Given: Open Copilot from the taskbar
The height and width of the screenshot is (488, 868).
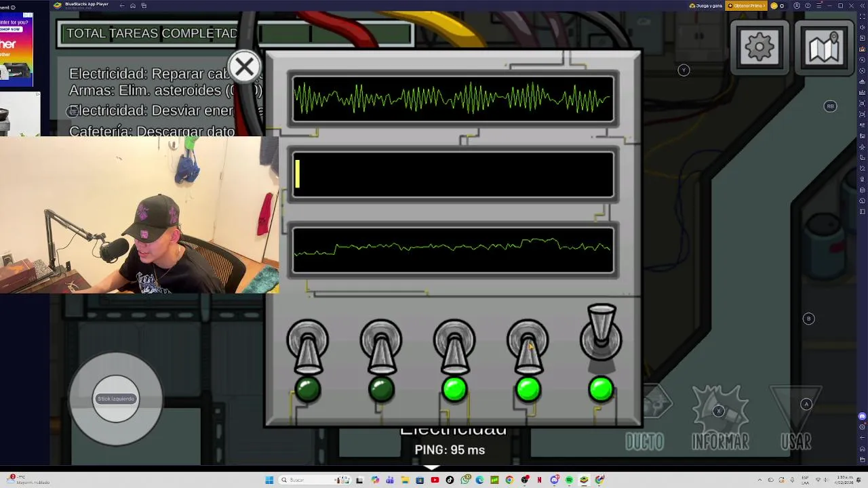Looking at the screenshot, I should tap(375, 480).
